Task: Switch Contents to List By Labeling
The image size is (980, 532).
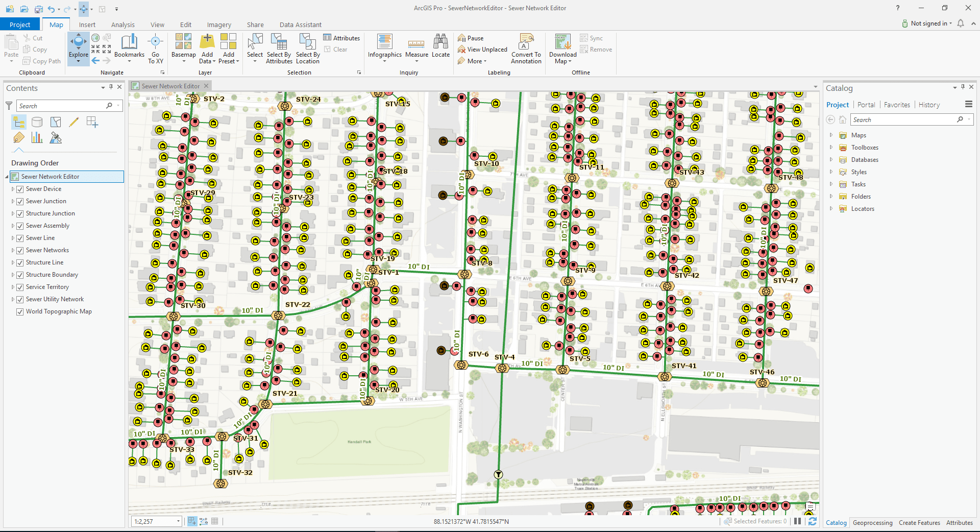Action: 19,137
